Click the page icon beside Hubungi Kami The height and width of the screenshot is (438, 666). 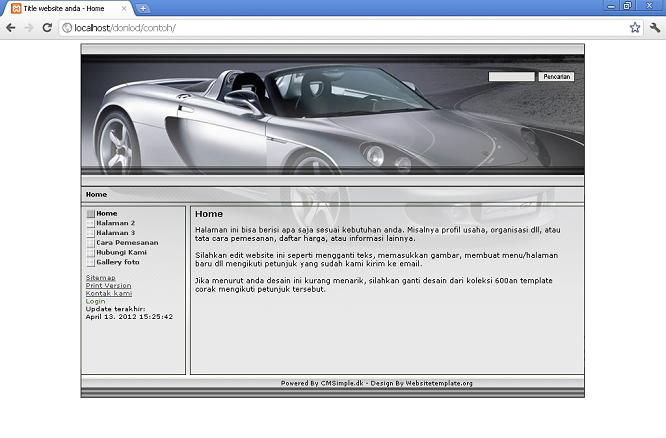(x=90, y=253)
